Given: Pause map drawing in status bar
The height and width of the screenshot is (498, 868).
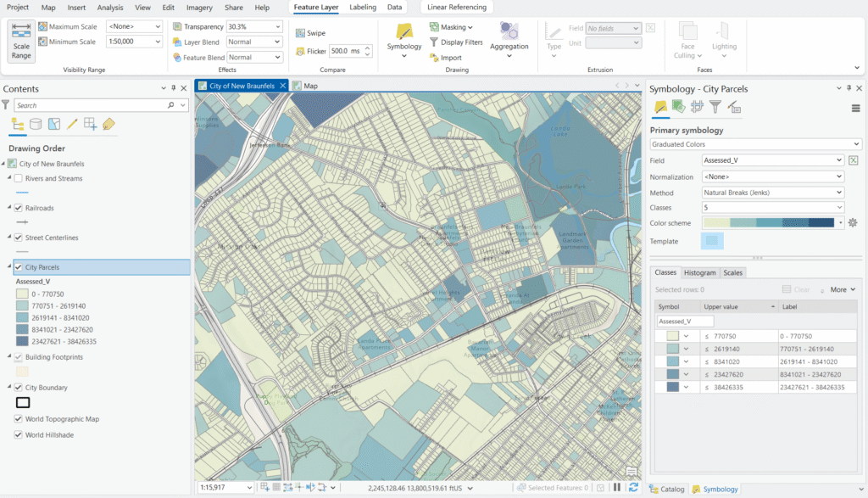Looking at the screenshot, I should pyautogui.click(x=617, y=488).
